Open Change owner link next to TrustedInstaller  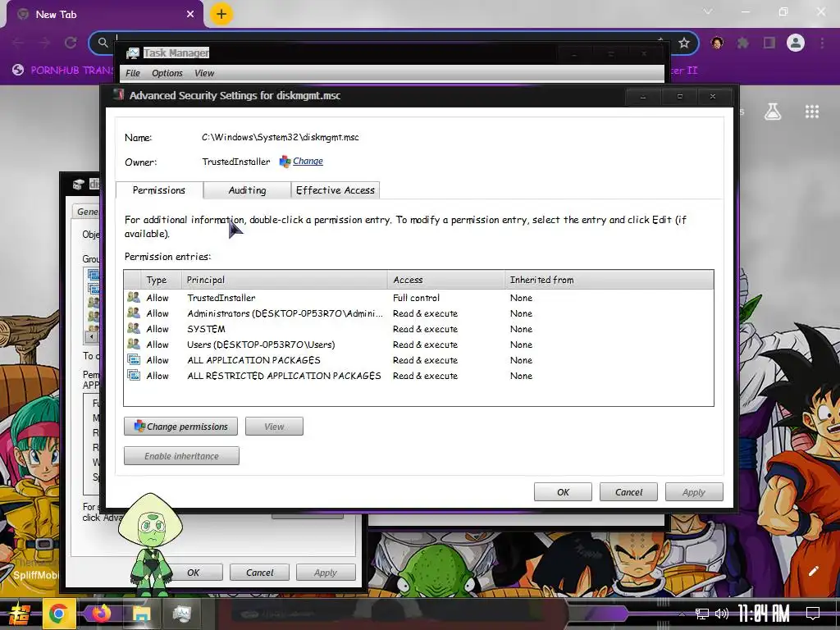click(x=308, y=162)
